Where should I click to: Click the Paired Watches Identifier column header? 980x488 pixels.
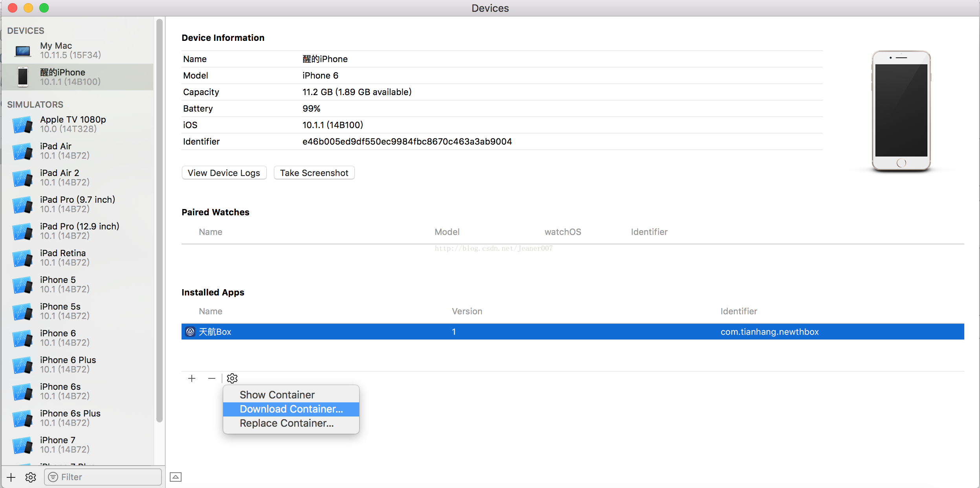[649, 232]
